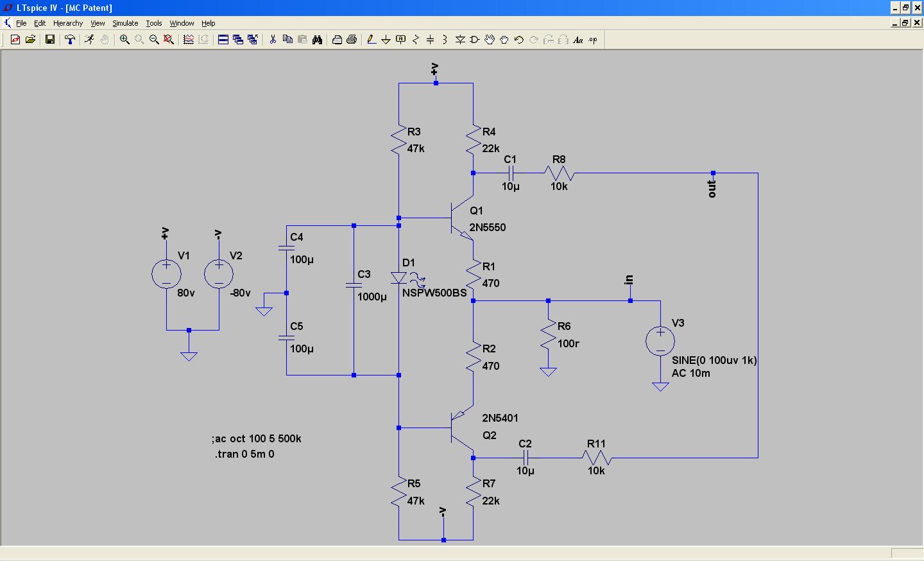Image resolution: width=924 pixels, height=561 pixels.
Task: Print the schematic
Action: (352, 40)
